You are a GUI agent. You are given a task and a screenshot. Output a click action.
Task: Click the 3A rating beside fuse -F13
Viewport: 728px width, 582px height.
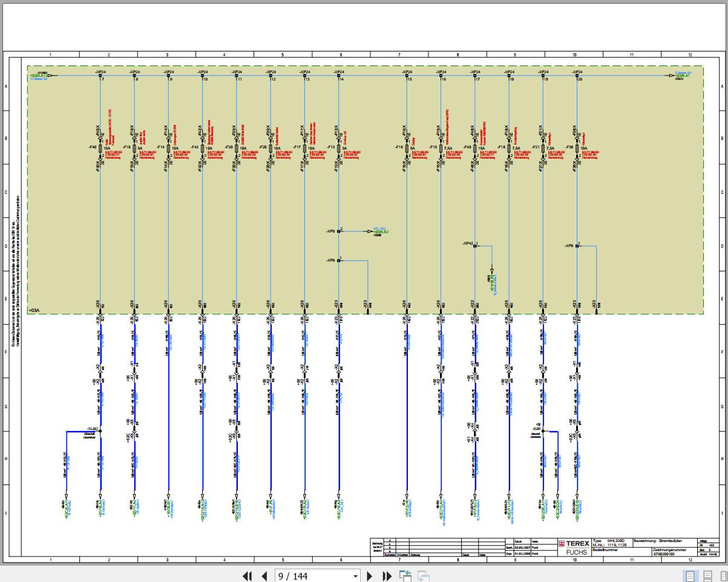344,148
